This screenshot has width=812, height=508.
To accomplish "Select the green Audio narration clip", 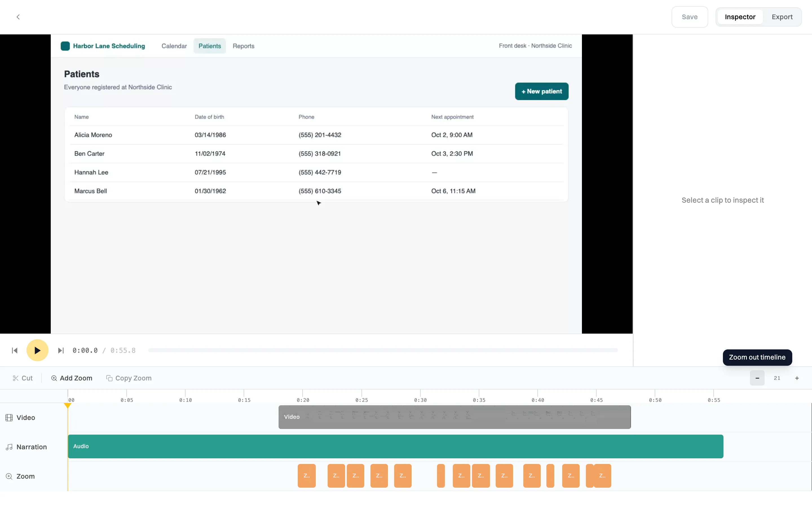I will coord(395,446).
